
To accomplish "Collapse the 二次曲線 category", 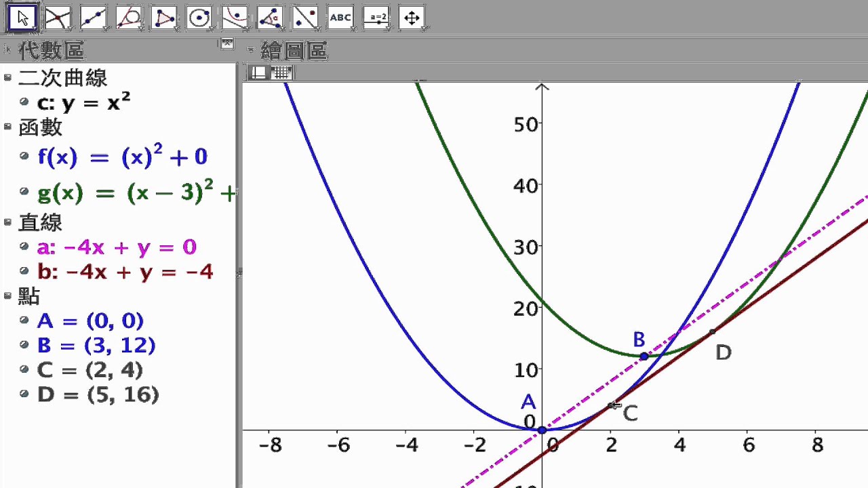I will click(x=7, y=77).
